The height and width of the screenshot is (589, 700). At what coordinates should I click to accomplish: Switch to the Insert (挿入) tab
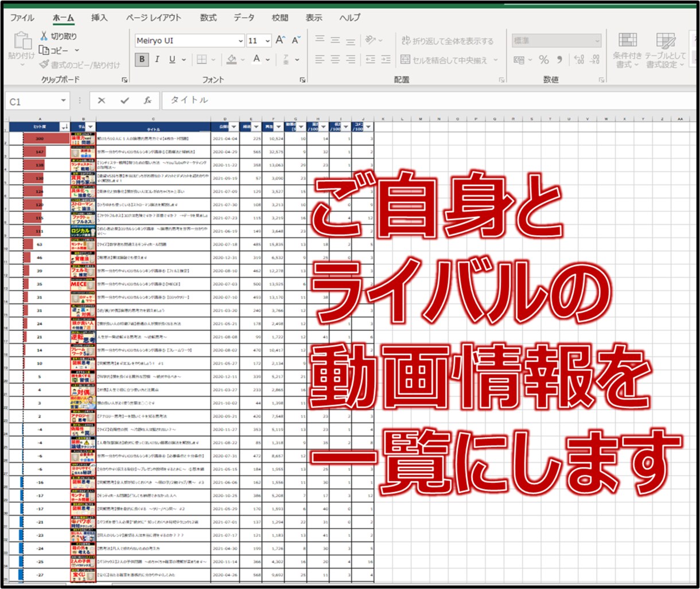click(x=99, y=18)
